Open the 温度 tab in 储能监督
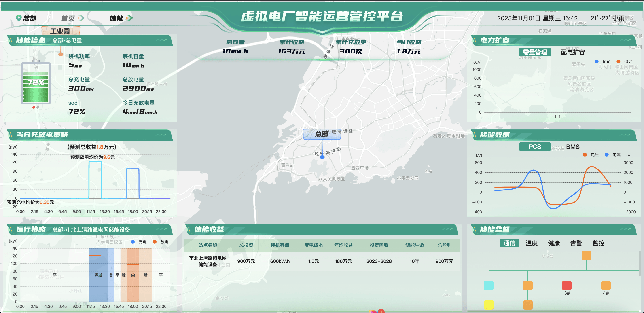 pyautogui.click(x=532, y=243)
